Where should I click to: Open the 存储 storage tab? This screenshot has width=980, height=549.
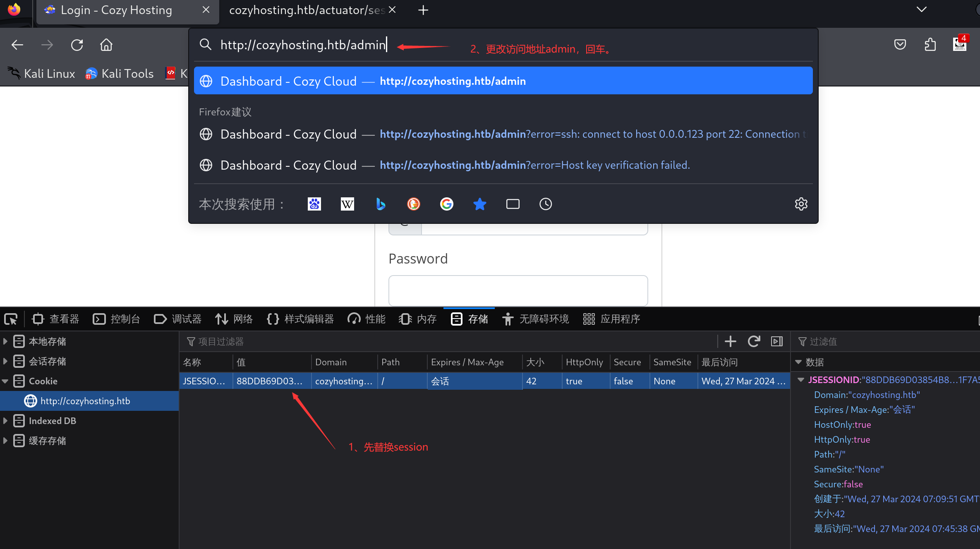(x=469, y=319)
